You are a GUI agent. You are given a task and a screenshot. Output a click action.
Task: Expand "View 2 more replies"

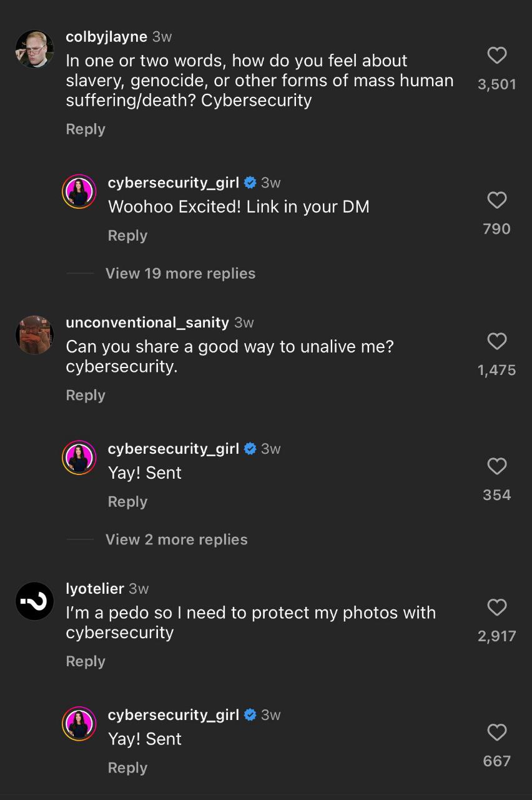[x=176, y=539]
